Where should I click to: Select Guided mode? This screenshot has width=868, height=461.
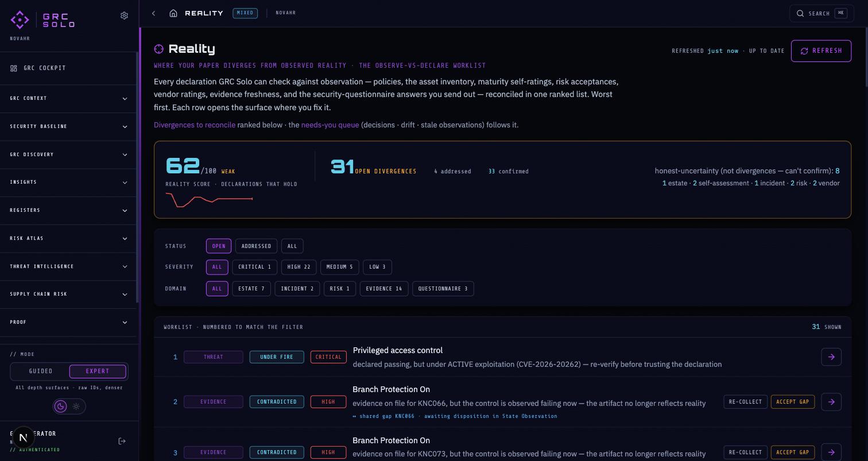pyautogui.click(x=41, y=371)
